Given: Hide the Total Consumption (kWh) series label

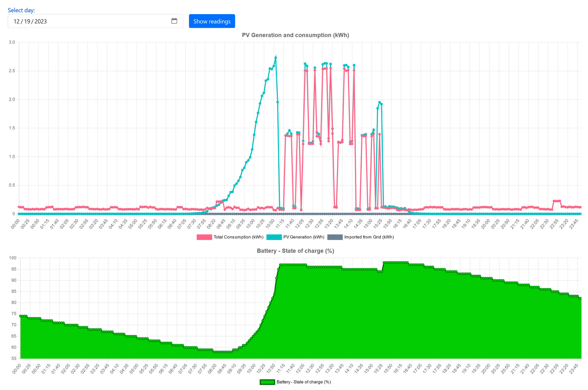Looking at the screenshot, I should tap(238, 237).
